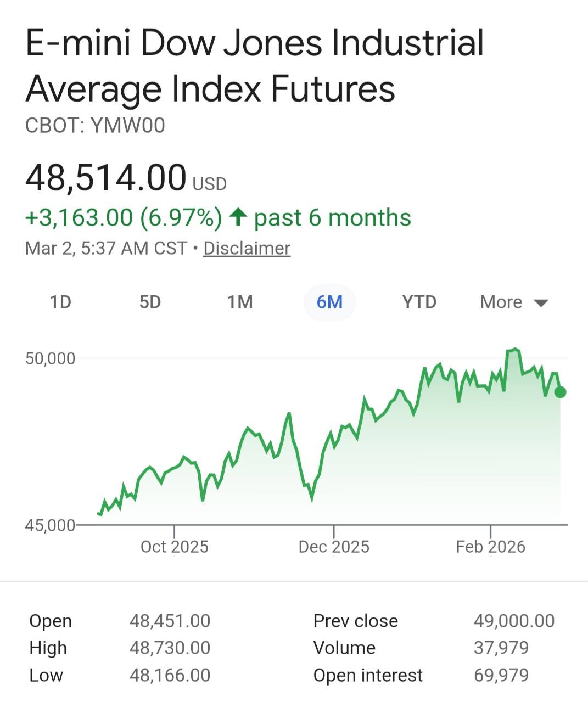Click the CBOT: YMW00 ticker text
The width and height of the screenshot is (588, 713).
tap(95, 126)
